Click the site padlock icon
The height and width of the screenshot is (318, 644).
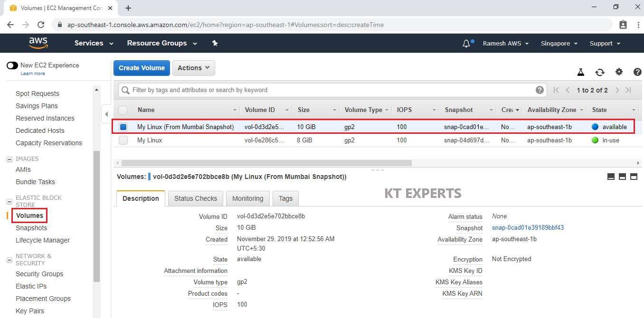(59, 25)
